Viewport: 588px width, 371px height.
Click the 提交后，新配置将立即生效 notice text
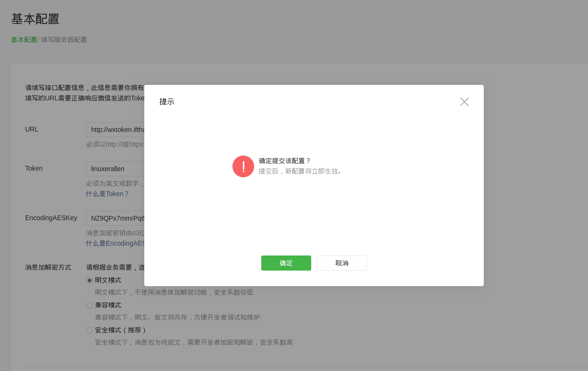(x=300, y=171)
